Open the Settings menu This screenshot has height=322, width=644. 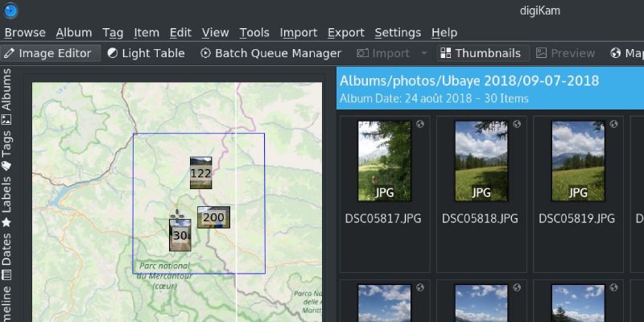(398, 32)
